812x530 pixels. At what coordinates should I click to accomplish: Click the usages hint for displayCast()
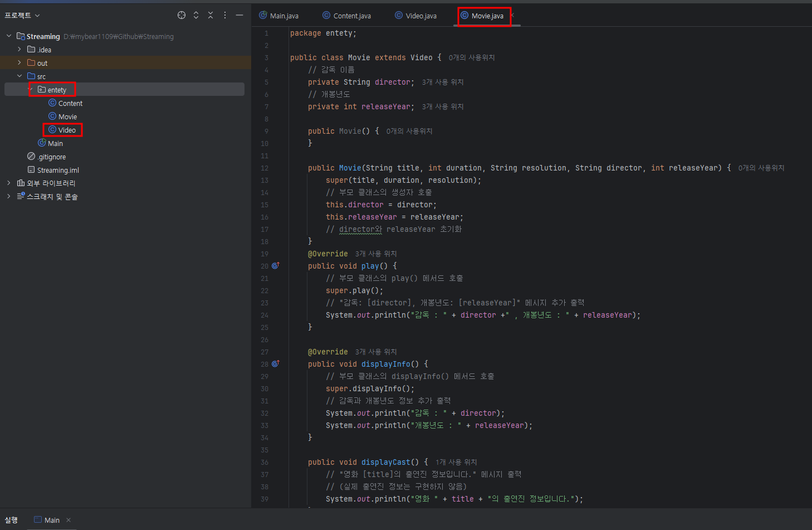coord(456,462)
